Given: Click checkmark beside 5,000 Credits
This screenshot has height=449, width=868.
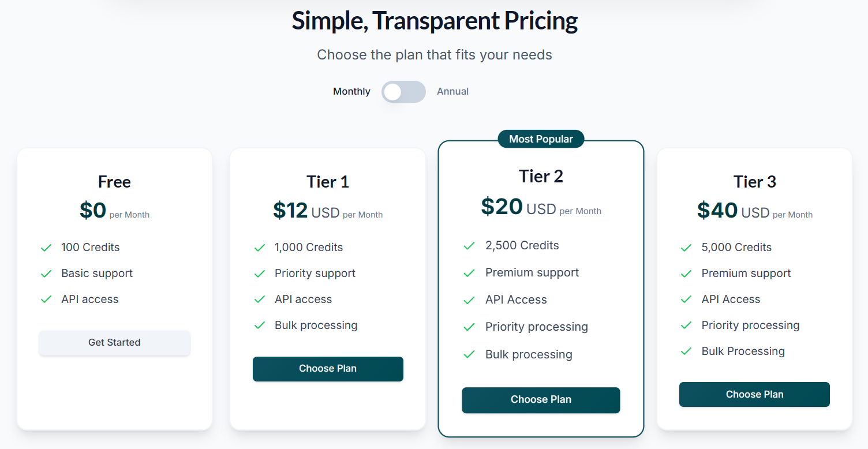Looking at the screenshot, I should point(686,248).
